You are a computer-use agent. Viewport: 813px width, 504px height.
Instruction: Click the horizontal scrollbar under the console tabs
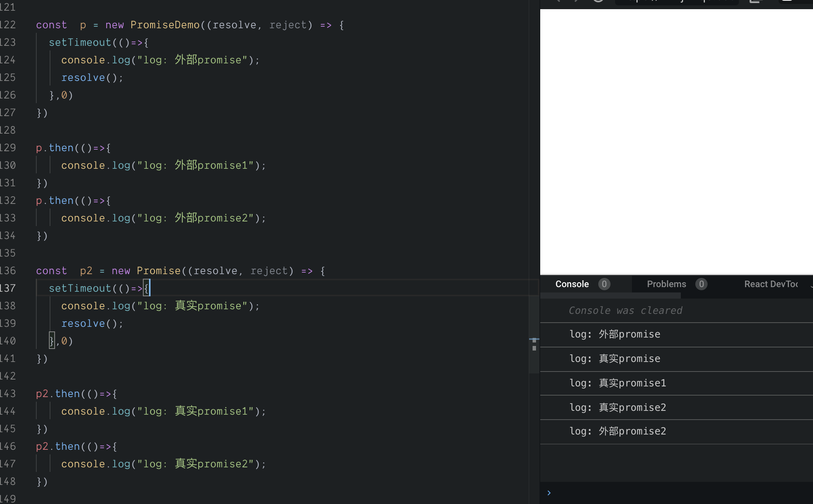[x=611, y=296]
